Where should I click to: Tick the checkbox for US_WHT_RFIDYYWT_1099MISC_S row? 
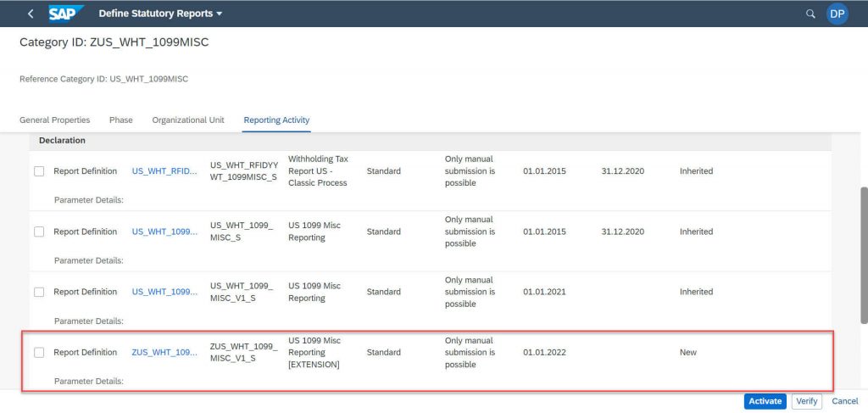point(39,171)
